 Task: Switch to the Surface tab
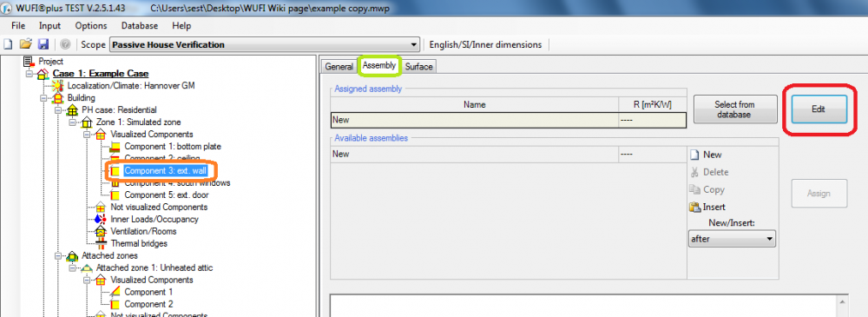418,67
